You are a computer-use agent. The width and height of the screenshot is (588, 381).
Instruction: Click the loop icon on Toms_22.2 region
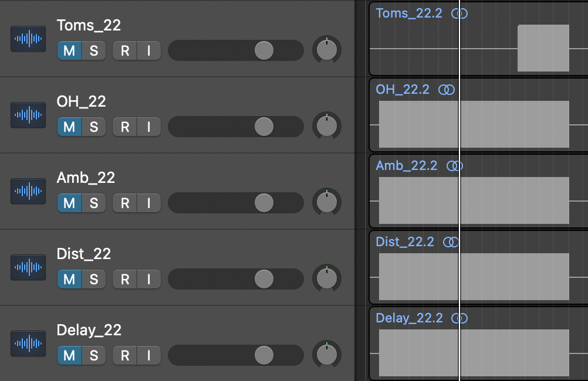(x=459, y=13)
